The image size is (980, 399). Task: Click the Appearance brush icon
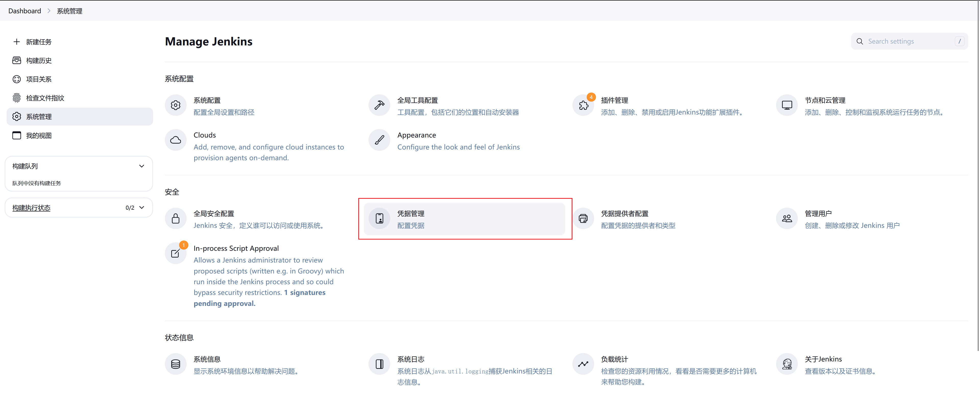[379, 140]
